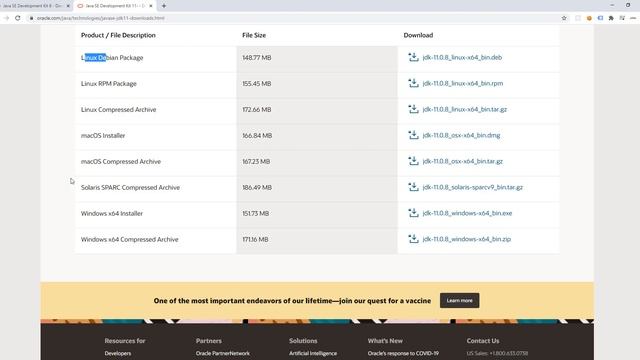Click the Windows x64 Installer text
Image resolution: width=640 pixels, height=360 pixels.
pos(112,213)
